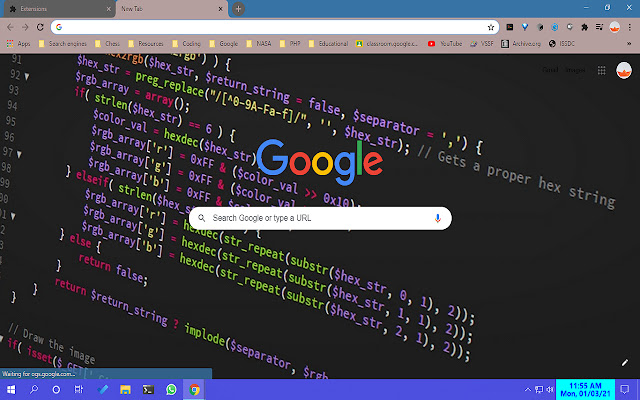The image size is (640, 400).
Task: Open the blue circular extension icon
Action: click(x=555, y=27)
